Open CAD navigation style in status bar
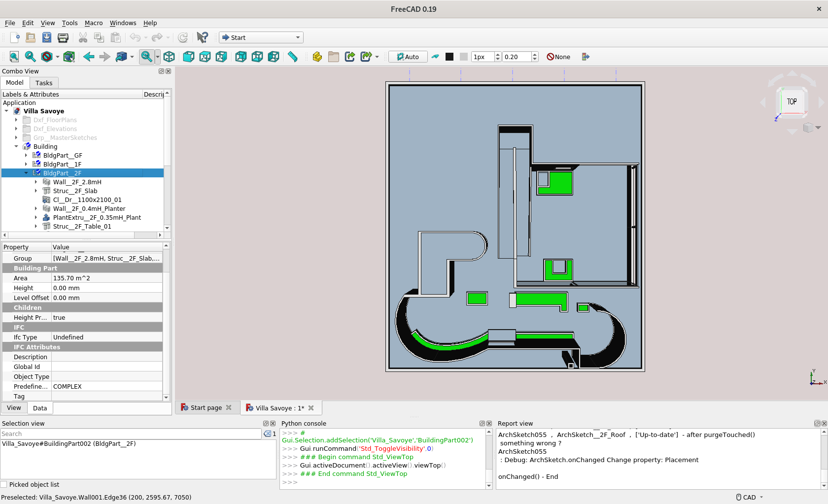828x504 pixels. (x=750, y=497)
